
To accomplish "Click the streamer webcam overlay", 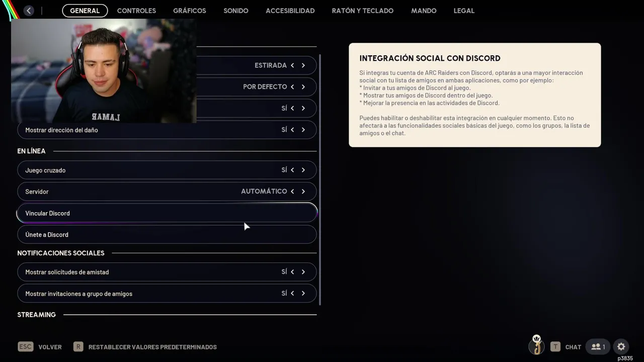I will coord(104,71).
